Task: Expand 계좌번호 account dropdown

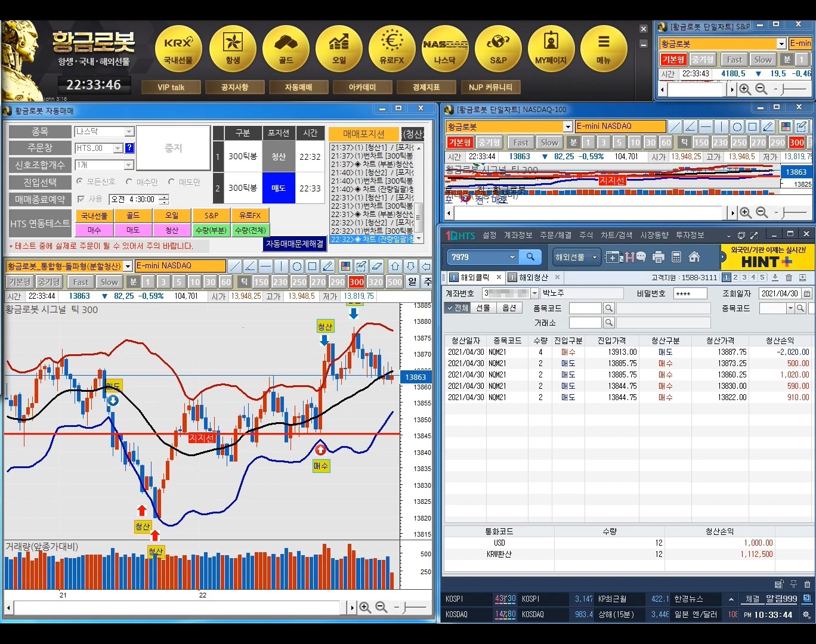Action: pyautogui.click(x=534, y=293)
